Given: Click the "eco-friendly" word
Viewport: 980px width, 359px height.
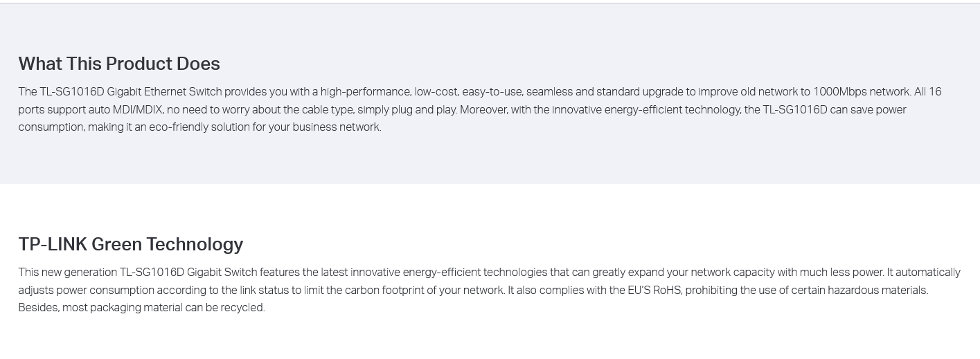Looking at the screenshot, I should click(x=178, y=127).
